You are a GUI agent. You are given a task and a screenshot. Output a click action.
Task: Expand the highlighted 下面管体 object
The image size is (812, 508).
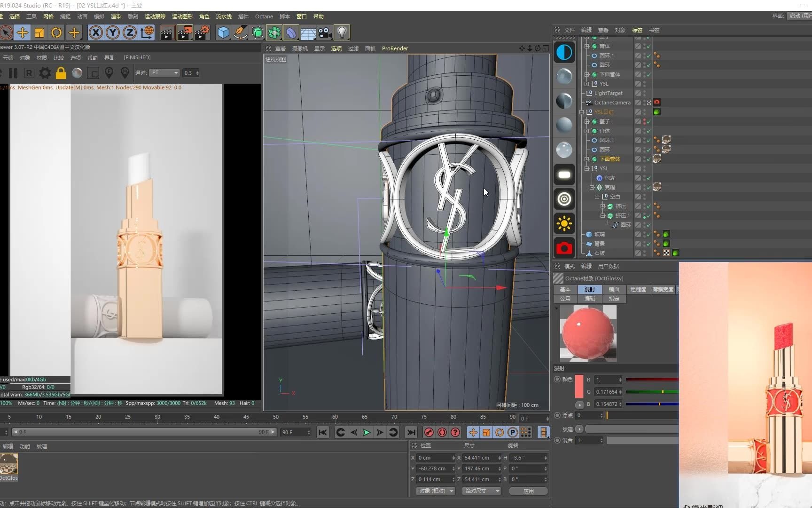click(x=587, y=159)
